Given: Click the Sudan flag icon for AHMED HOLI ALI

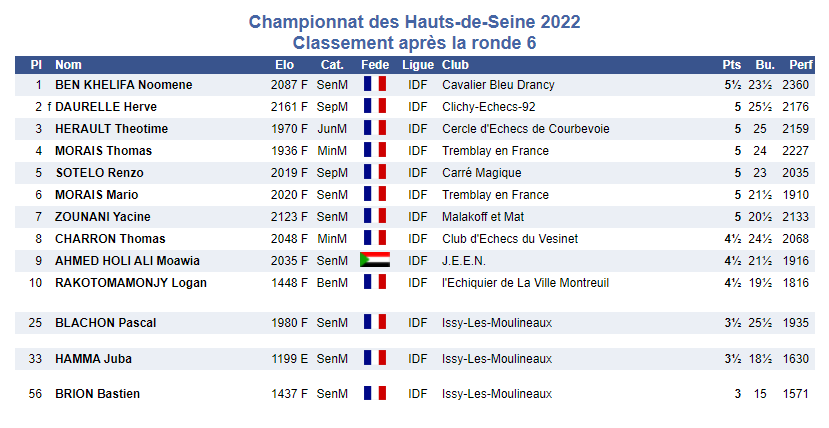Looking at the screenshot, I should (x=374, y=261).
